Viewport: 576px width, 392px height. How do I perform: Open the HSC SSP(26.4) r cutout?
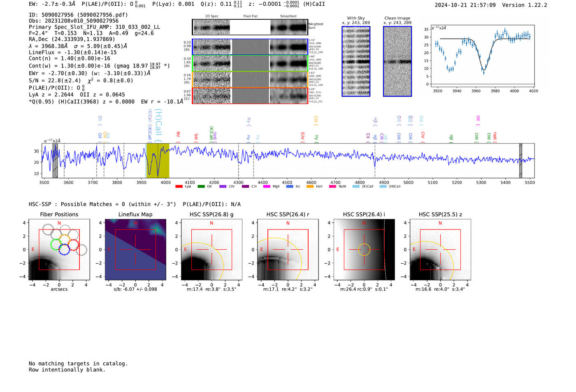tap(288, 250)
